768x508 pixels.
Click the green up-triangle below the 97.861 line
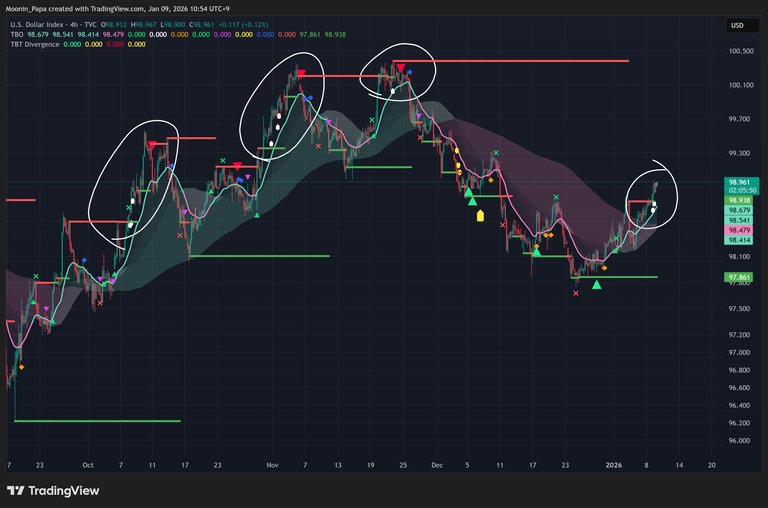[597, 285]
